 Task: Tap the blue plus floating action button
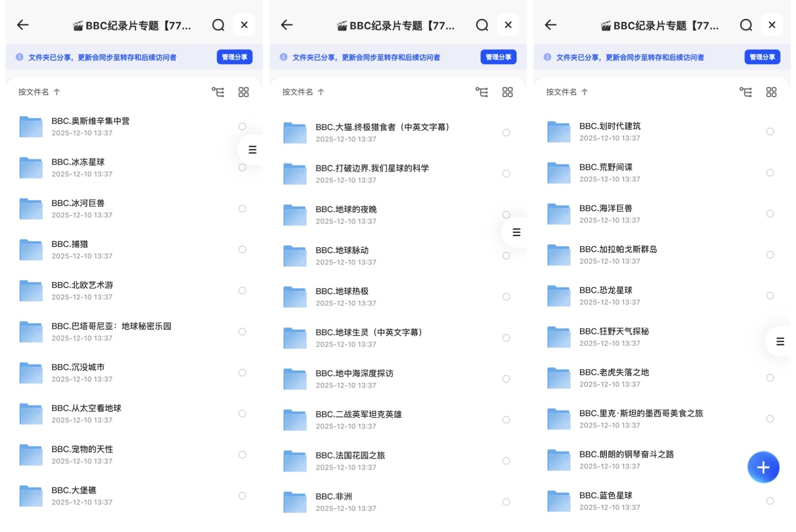point(763,467)
